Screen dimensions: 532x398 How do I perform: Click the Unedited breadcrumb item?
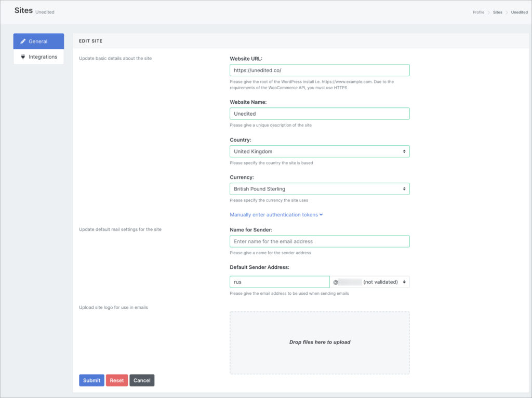coord(519,12)
